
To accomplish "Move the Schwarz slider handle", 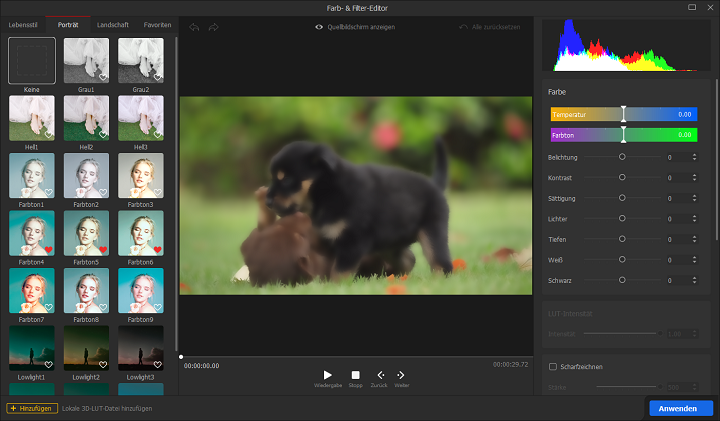I will point(622,280).
